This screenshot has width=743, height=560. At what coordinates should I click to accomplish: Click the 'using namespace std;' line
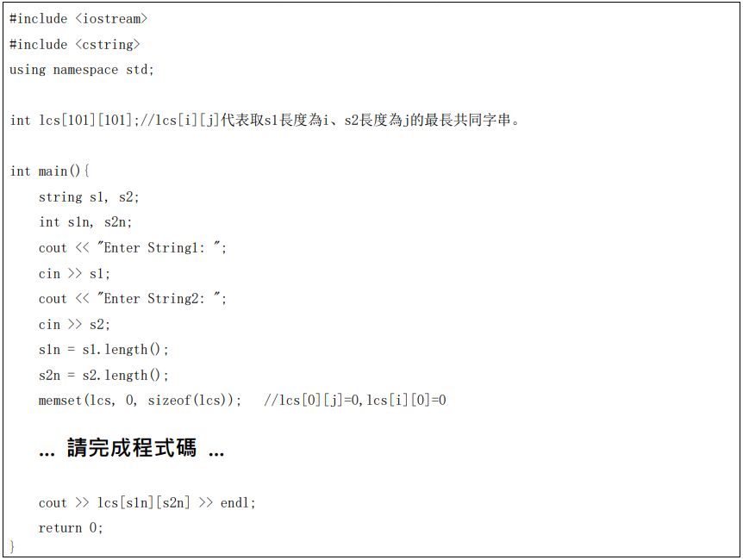coord(82,70)
